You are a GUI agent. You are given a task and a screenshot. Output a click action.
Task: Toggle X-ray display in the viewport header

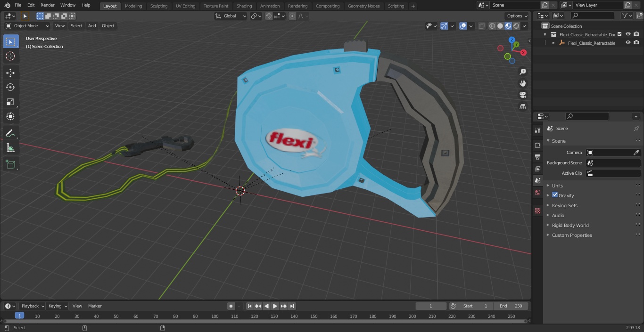click(481, 26)
